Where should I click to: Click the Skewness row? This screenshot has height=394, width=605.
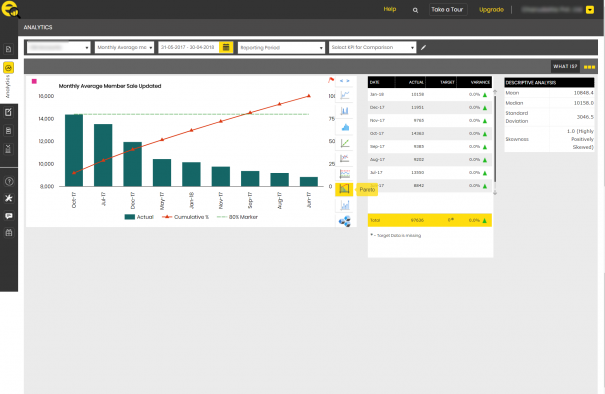coord(549,139)
